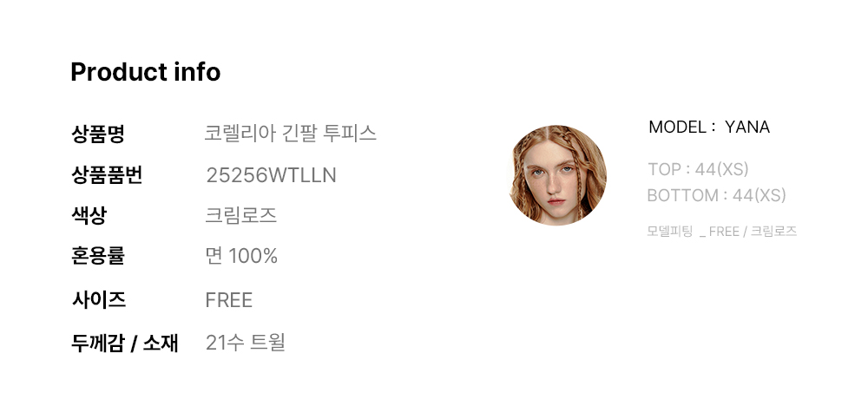Select the 상품명 label
The width and height of the screenshot is (868, 406).
point(97,134)
